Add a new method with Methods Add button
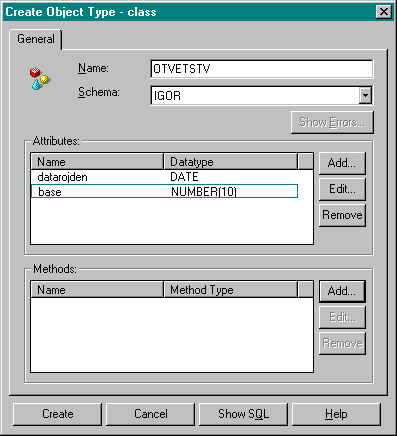Image resolution: width=397 pixels, height=436 pixels. (342, 291)
